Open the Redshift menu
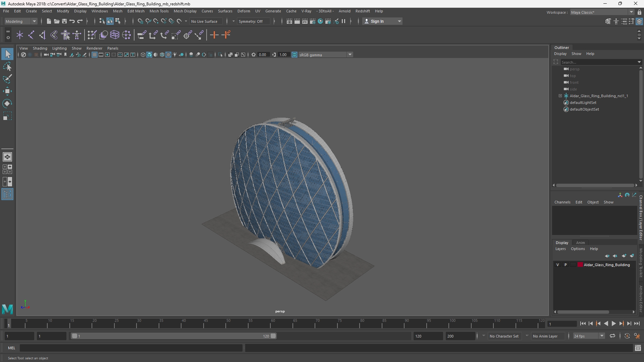This screenshot has width=644, height=362. pyautogui.click(x=362, y=11)
